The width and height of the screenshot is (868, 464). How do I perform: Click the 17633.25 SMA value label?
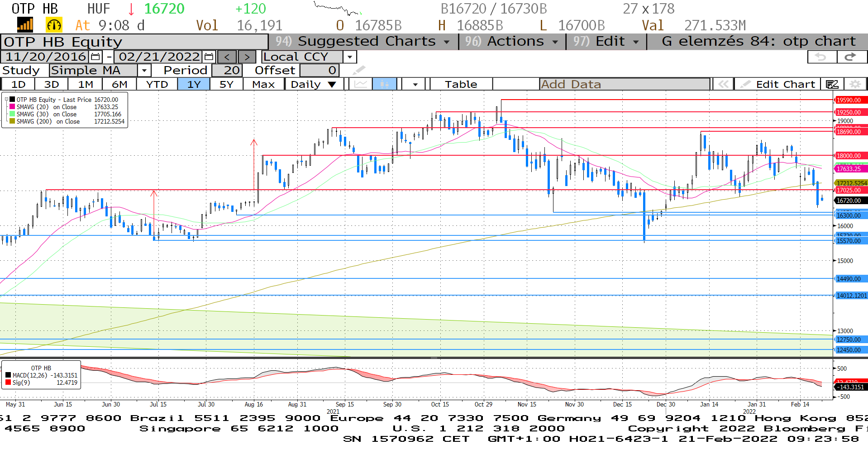(x=850, y=169)
